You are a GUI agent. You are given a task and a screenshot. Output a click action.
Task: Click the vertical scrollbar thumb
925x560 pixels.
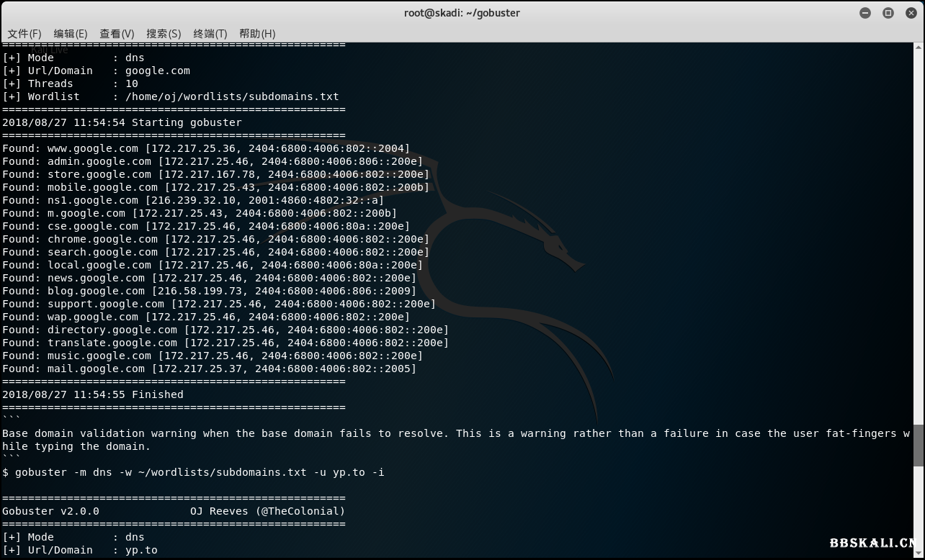[919, 445]
